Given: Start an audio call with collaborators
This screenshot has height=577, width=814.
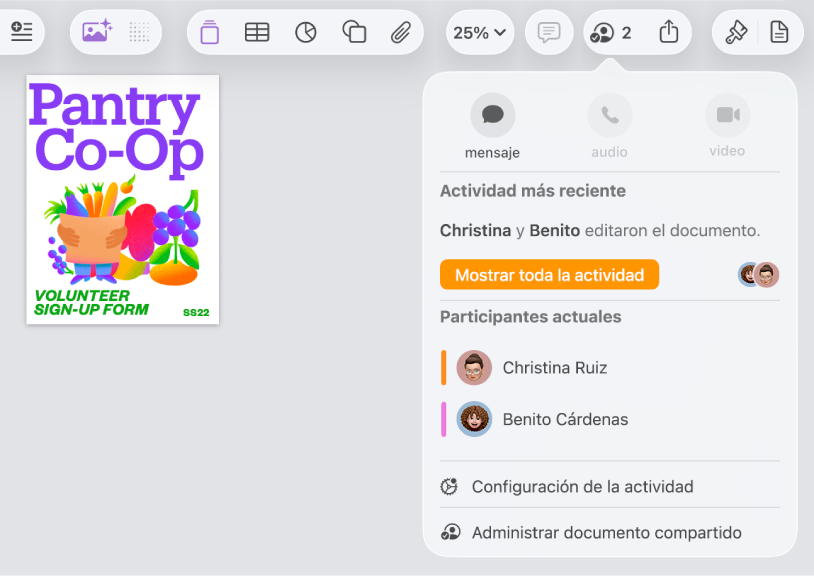Looking at the screenshot, I should (x=609, y=114).
